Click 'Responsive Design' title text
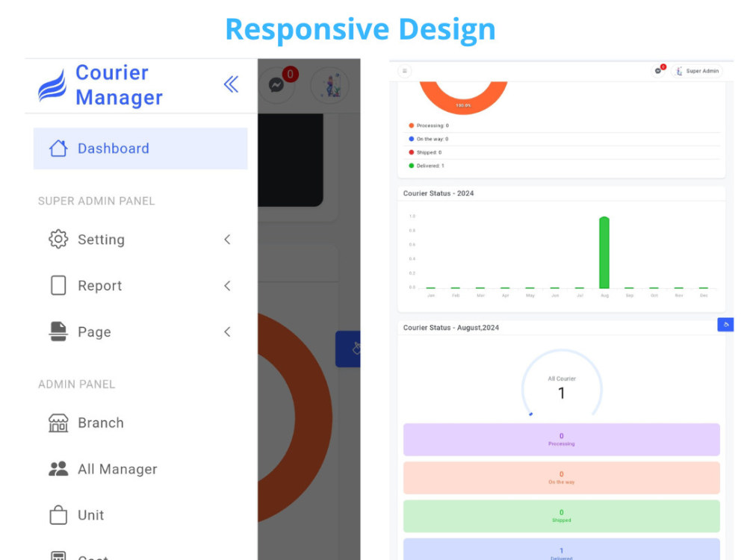This screenshot has width=747, height=560. 360,30
